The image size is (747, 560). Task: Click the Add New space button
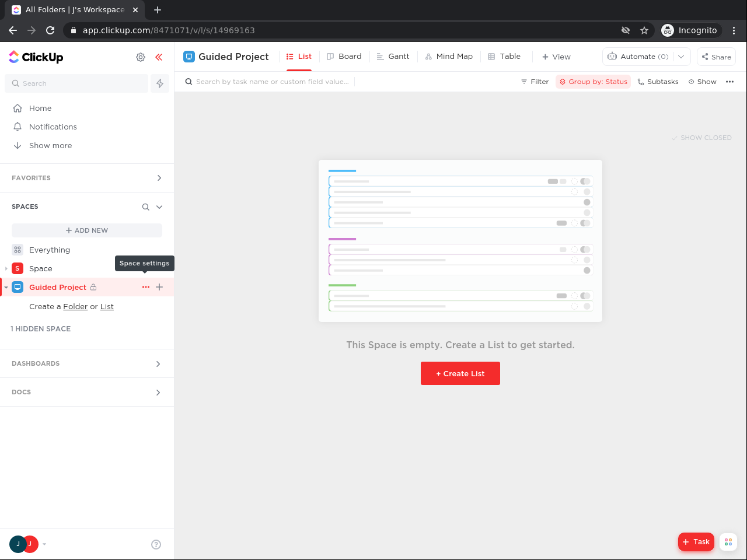[x=87, y=230]
